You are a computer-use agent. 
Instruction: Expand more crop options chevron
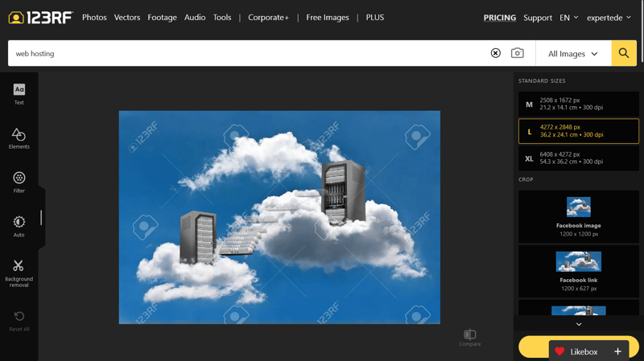point(579,324)
